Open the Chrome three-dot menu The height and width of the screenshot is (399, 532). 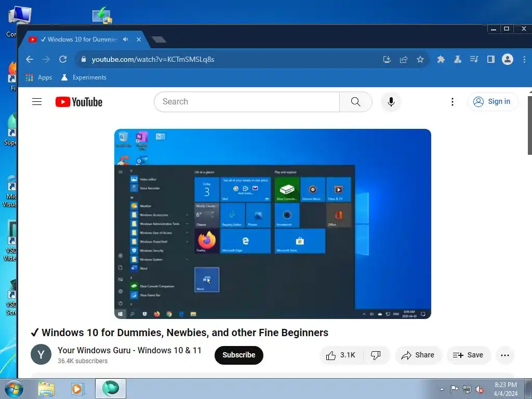pos(524,59)
